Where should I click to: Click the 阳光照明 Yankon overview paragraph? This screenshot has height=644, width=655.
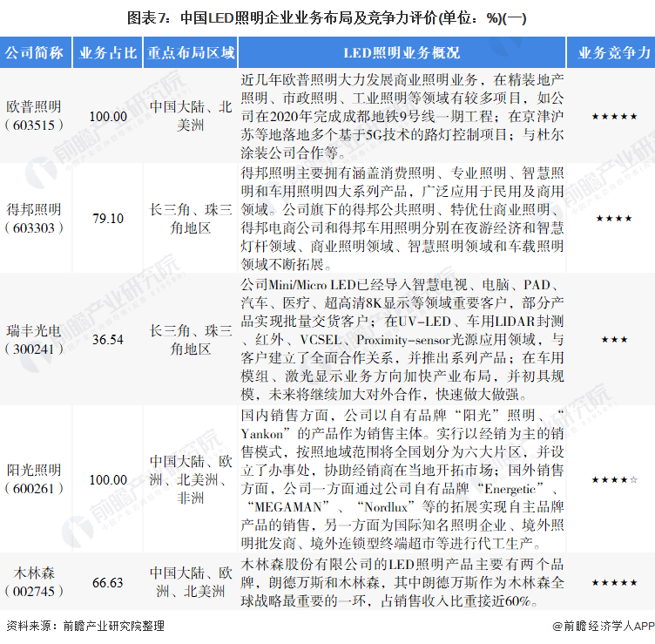click(x=402, y=479)
